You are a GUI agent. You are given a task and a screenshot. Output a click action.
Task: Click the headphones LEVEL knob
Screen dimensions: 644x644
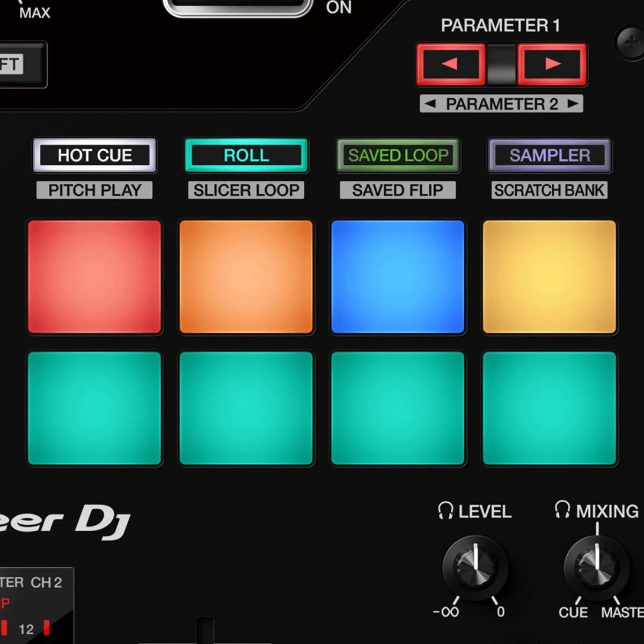[475, 567]
